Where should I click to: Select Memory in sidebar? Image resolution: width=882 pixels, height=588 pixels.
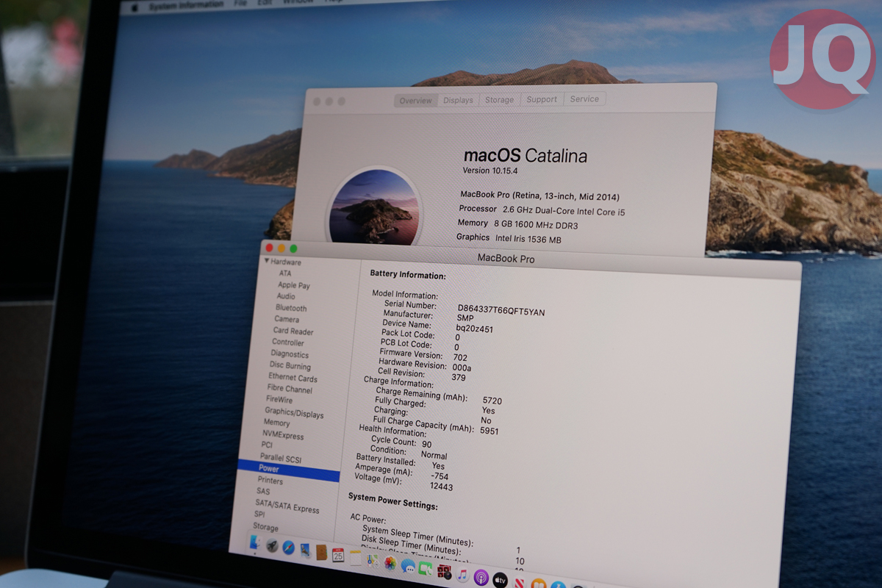pyautogui.click(x=276, y=423)
